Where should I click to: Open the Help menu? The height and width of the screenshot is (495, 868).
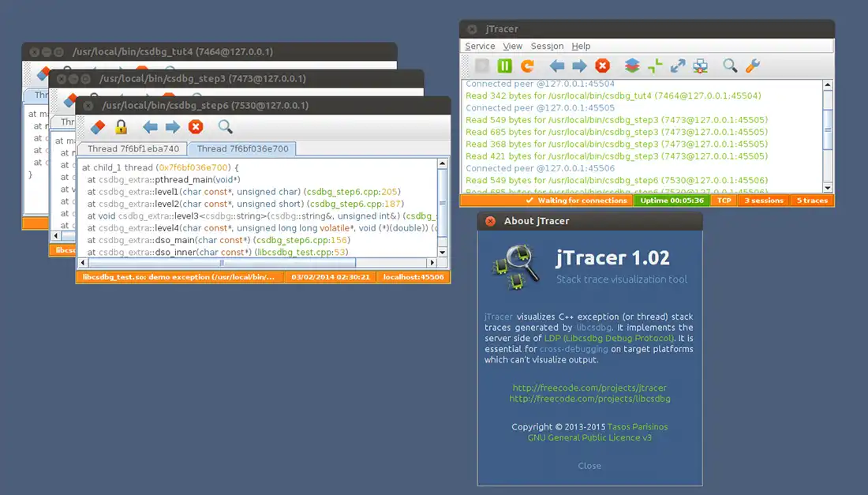pos(581,46)
